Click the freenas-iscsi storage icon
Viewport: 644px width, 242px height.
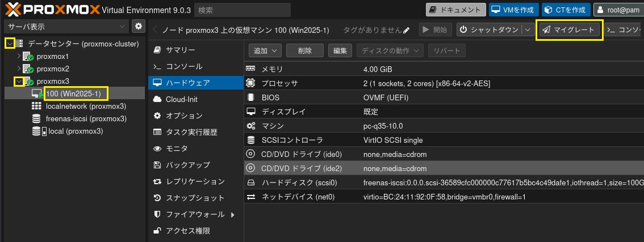[x=36, y=119]
